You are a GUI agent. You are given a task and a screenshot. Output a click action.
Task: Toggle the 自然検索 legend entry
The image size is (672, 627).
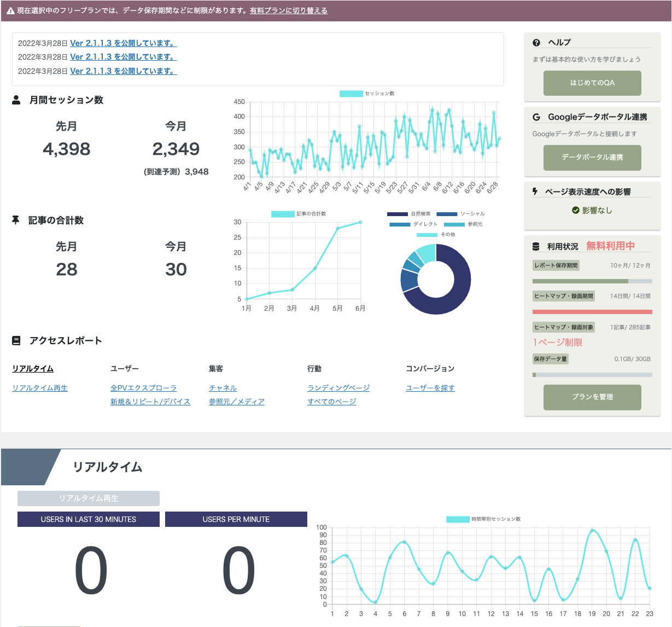(x=409, y=214)
